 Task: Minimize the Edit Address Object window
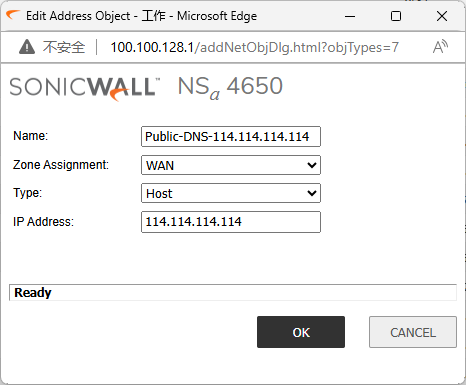pos(350,16)
